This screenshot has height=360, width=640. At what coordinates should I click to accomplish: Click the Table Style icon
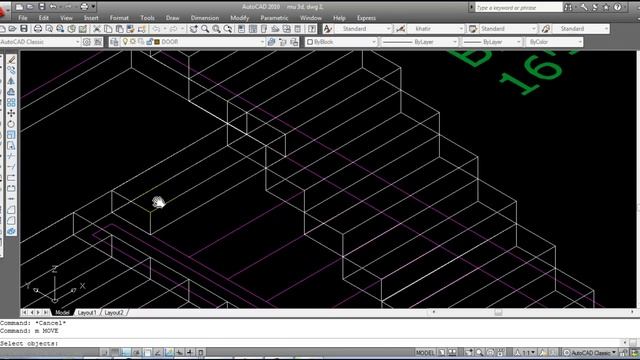coord(473,29)
